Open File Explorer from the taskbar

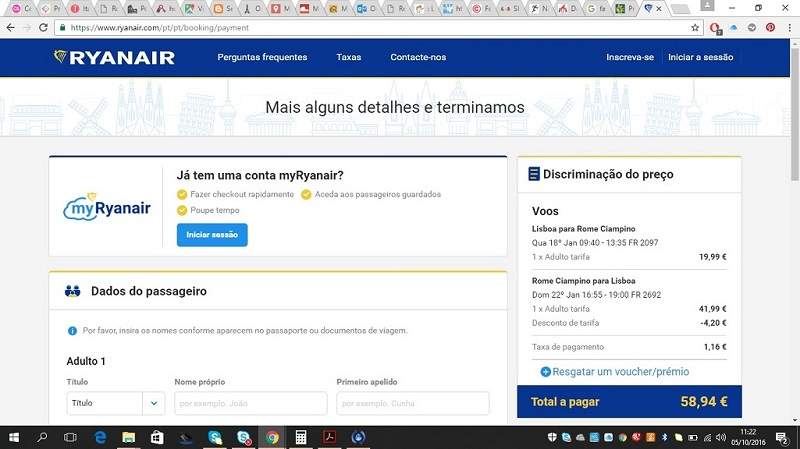click(129, 437)
